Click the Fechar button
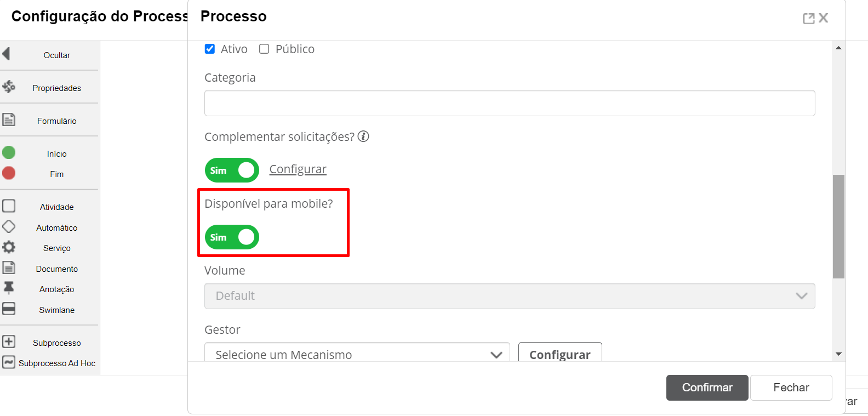The width and height of the screenshot is (868, 416). coord(791,387)
